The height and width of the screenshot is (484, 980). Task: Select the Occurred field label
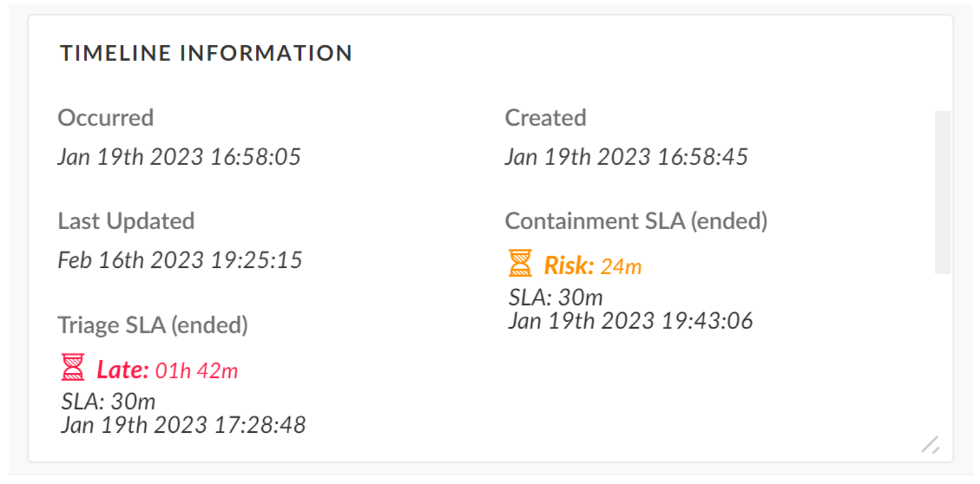click(x=106, y=118)
